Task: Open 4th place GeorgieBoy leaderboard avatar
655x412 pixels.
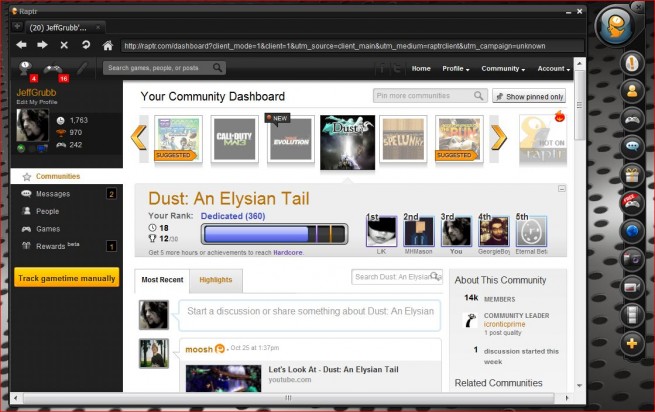Action: [x=494, y=231]
